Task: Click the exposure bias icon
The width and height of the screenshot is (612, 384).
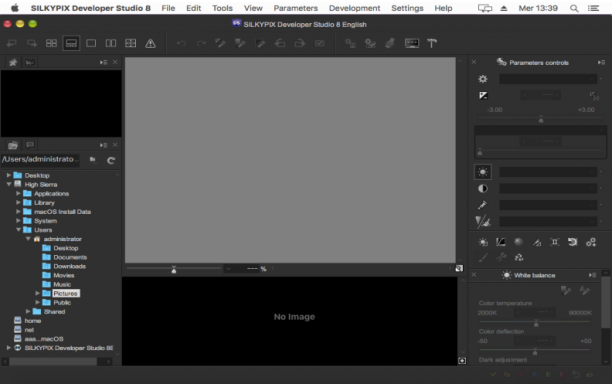Action: pos(483,95)
